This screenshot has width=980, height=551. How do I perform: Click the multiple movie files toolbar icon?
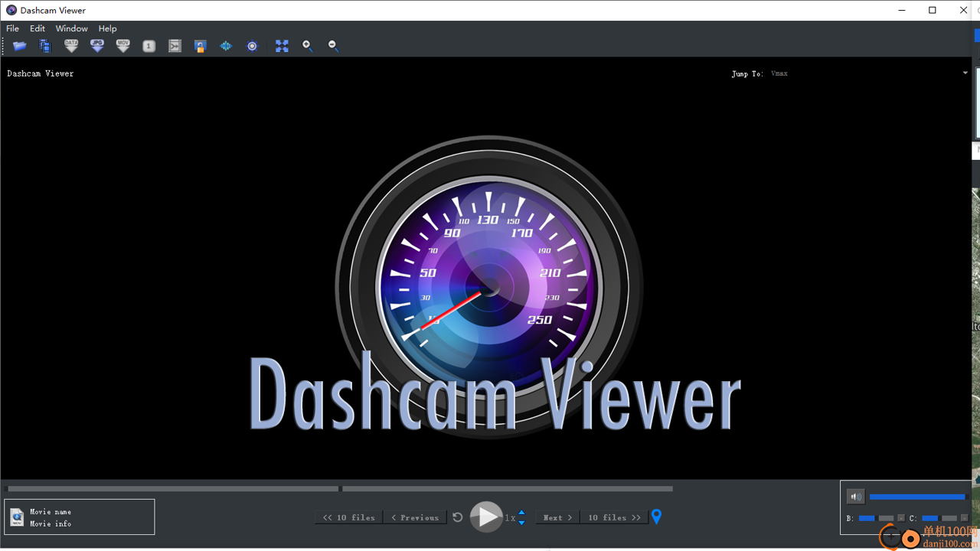[45, 46]
